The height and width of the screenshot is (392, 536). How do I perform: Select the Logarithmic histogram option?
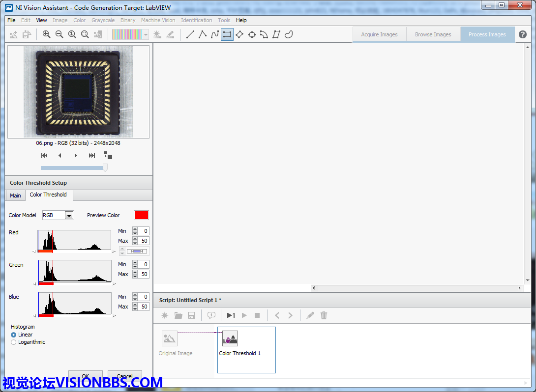(14, 342)
